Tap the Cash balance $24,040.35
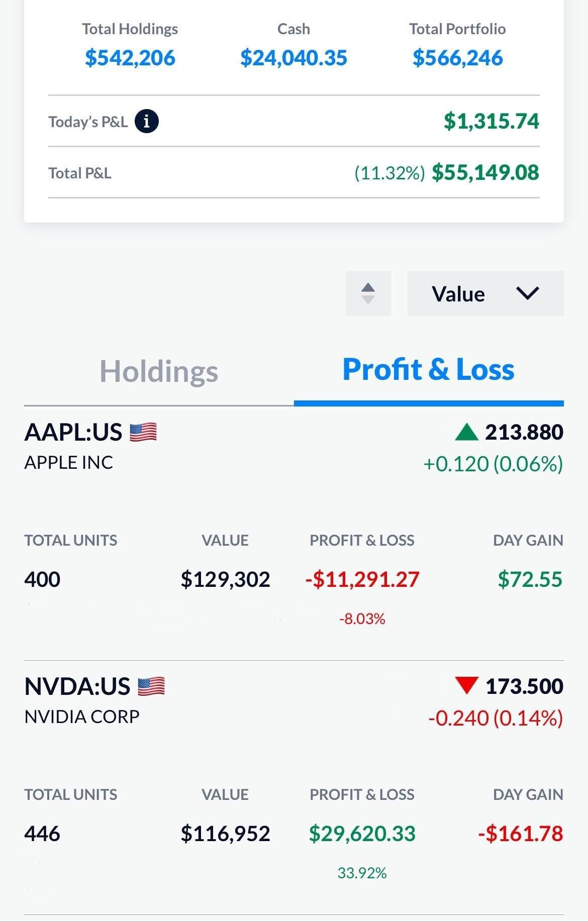 tap(293, 58)
